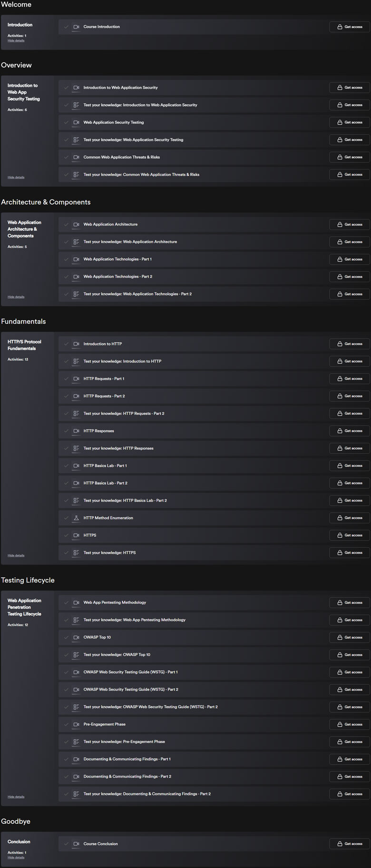This screenshot has height=868, width=371.
Task: Click the Activities: 12 label
Action: (18, 625)
